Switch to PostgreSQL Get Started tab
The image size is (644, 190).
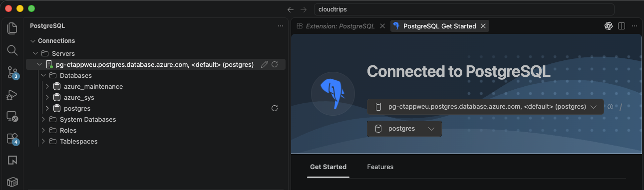[x=439, y=26]
